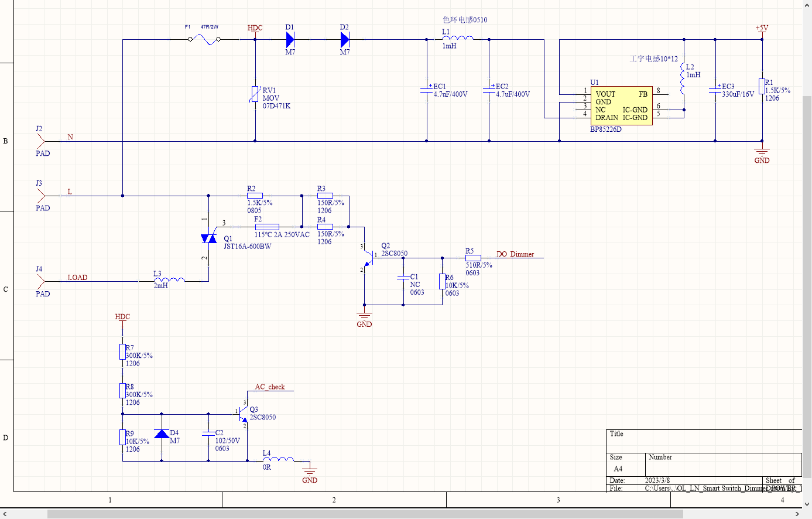Click the GND symbol under Q2
The width and height of the screenshot is (812, 519).
click(364, 315)
